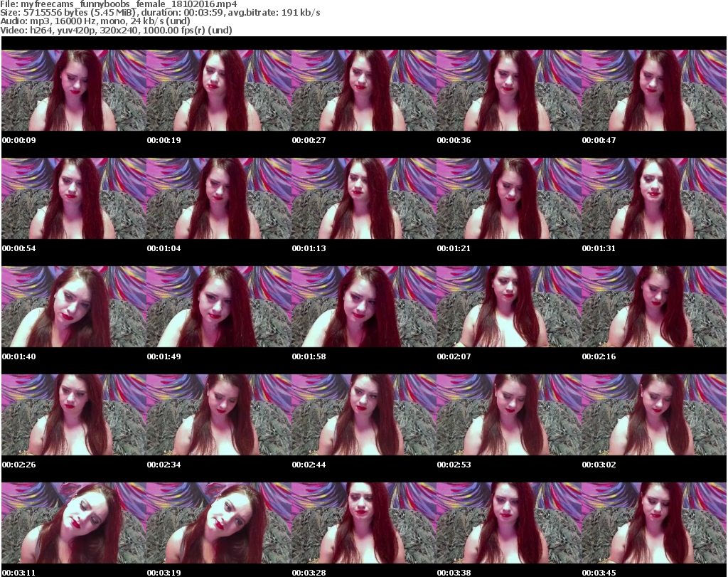
Task: Select the thumbnail frame at 00:03:11
Action: pyautogui.click(x=74, y=523)
